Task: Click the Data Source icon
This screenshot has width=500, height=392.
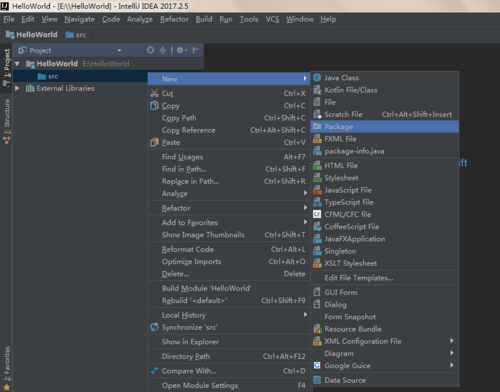Action: 317,380
